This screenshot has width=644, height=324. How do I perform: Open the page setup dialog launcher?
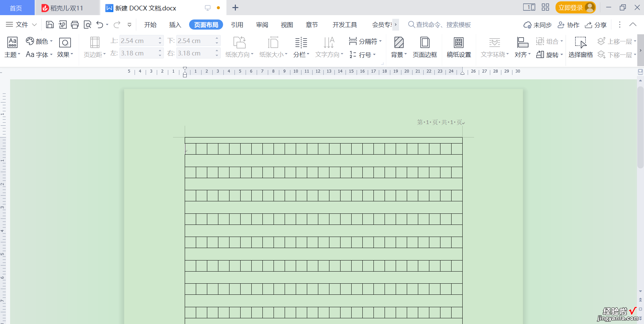click(x=383, y=63)
